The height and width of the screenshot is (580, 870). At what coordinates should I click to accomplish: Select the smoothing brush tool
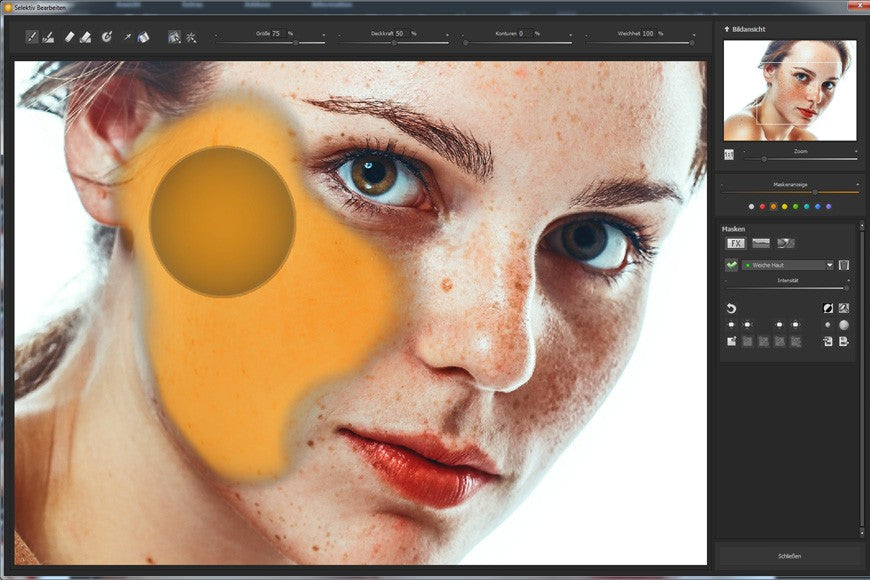point(48,37)
